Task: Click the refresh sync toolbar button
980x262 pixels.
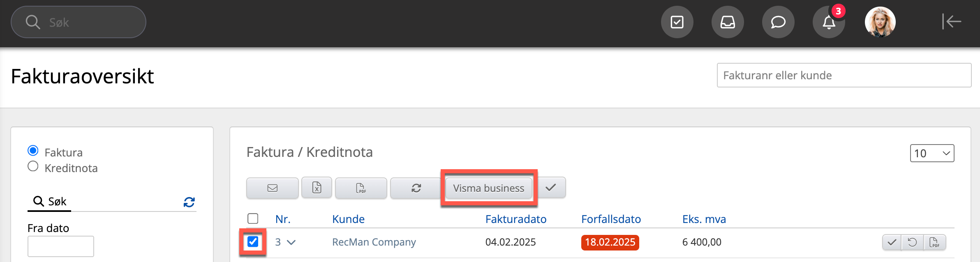Action: point(416,188)
